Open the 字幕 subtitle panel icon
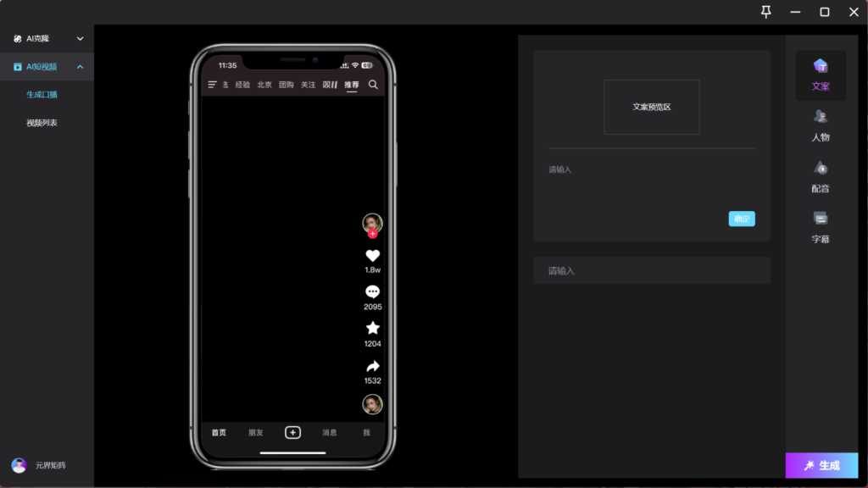Screen dimensions: 868x488 [820, 219]
